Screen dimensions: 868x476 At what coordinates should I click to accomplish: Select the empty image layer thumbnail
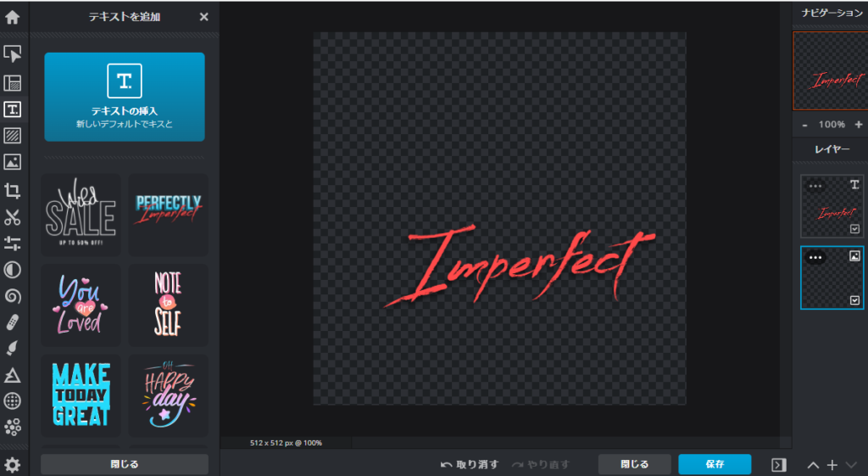click(832, 277)
